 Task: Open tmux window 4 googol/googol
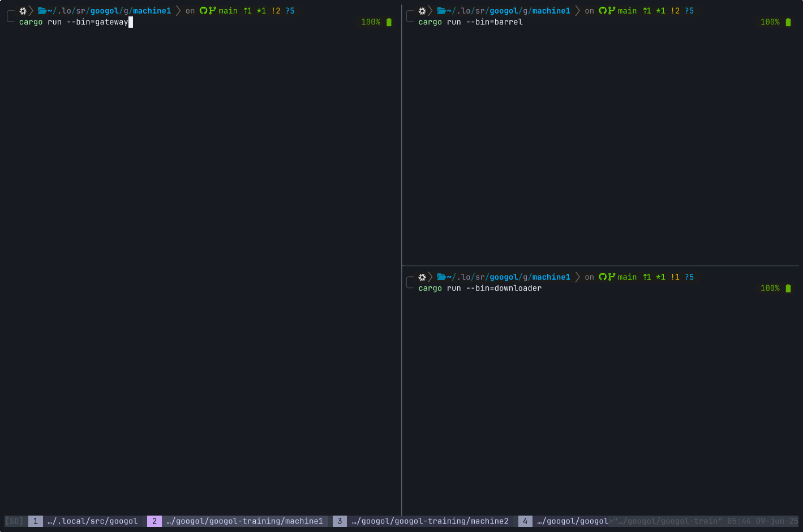(564, 521)
